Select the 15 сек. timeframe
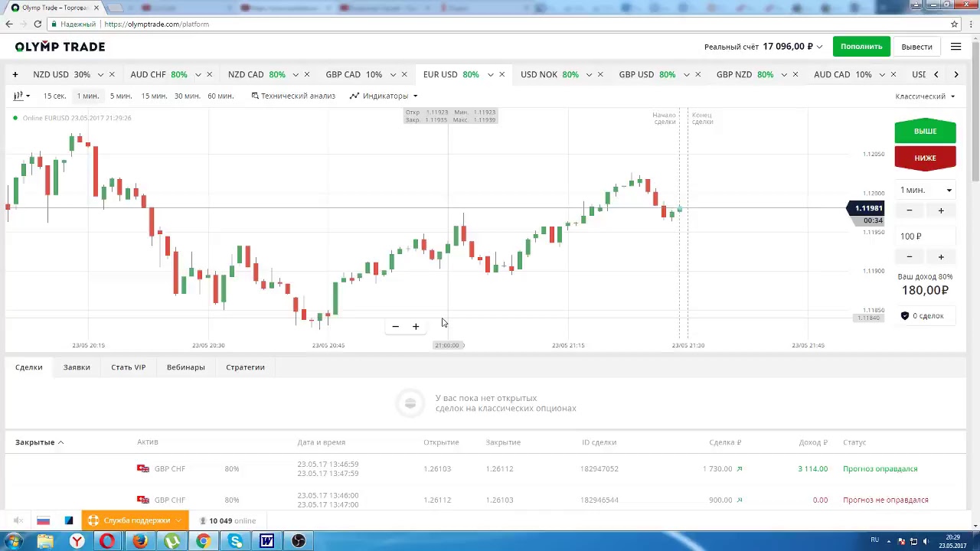The width and height of the screenshot is (980, 551). pyautogui.click(x=54, y=96)
